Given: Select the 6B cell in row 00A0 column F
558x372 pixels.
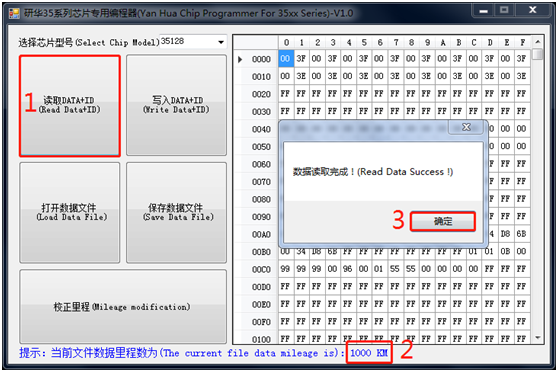Looking at the screenshot, I should 522,234.
